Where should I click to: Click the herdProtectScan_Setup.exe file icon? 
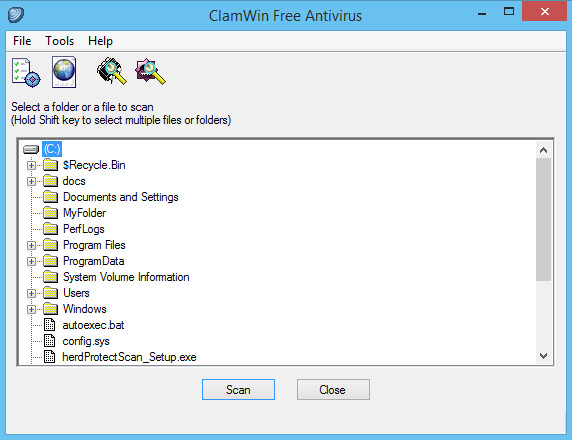click(x=50, y=357)
